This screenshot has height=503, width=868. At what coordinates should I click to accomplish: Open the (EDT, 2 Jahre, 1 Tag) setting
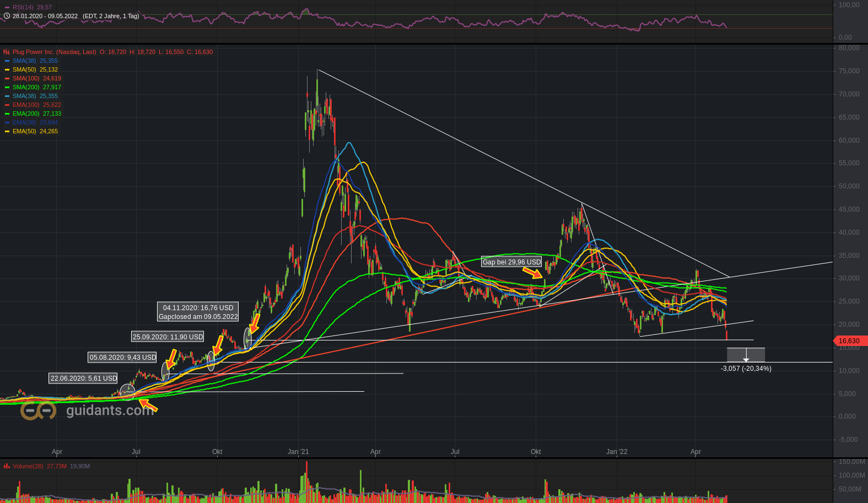coord(111,16)
